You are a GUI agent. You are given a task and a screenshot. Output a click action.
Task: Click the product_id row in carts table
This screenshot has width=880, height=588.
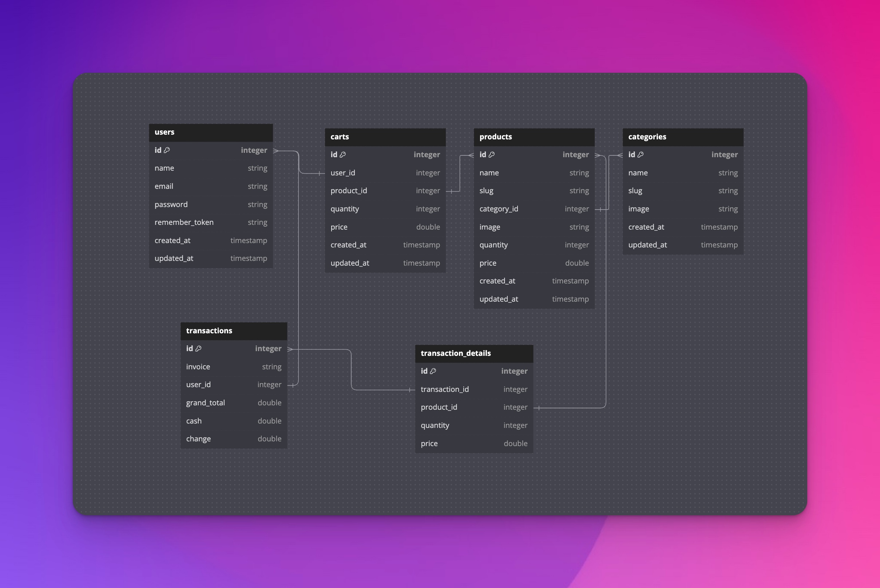coord(349,191)
